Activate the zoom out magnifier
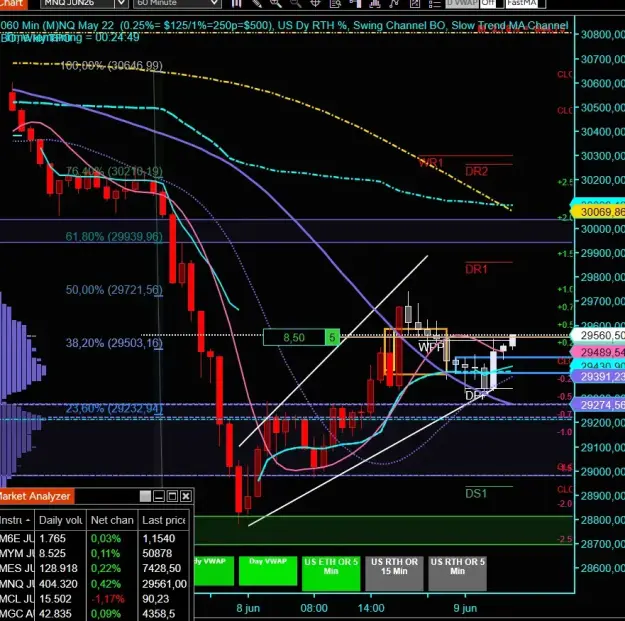The image size is (625, 621). [295, 4]
